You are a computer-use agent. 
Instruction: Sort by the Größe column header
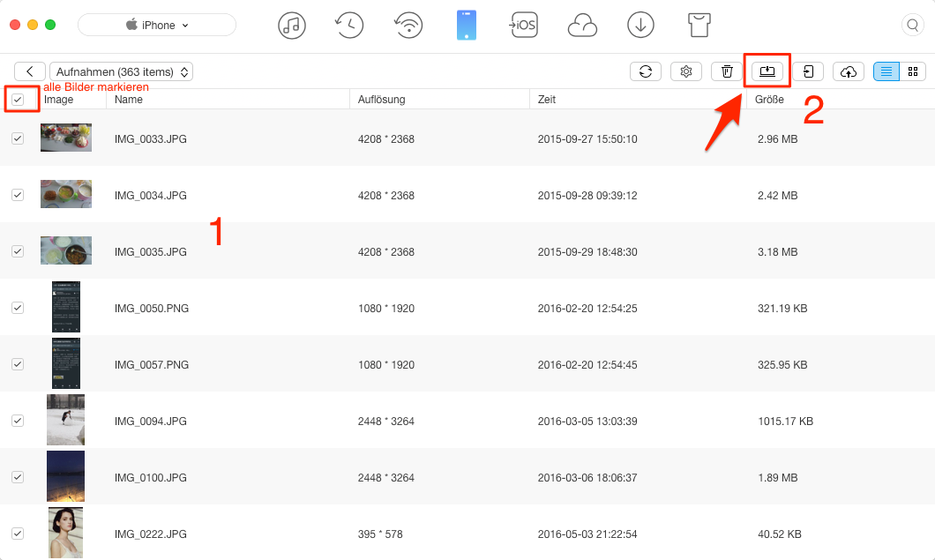point(770,100)
